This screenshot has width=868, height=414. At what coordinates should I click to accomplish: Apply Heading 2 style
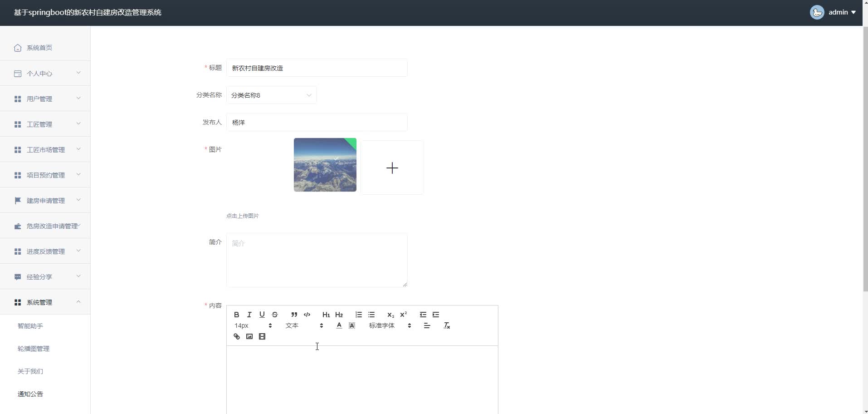(x=339, y=315)
